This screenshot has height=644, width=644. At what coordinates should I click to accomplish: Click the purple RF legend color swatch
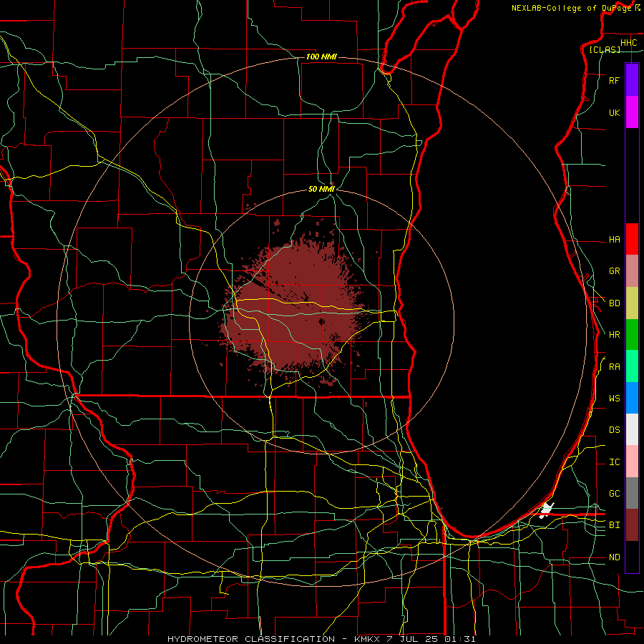pyautogui.click(x=632, y=80)
